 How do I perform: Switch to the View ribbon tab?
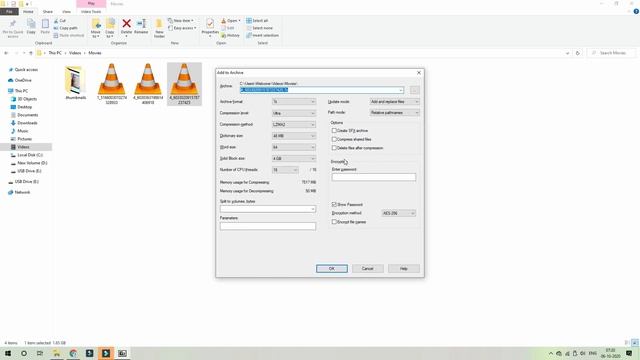click(x=67, y=11)
